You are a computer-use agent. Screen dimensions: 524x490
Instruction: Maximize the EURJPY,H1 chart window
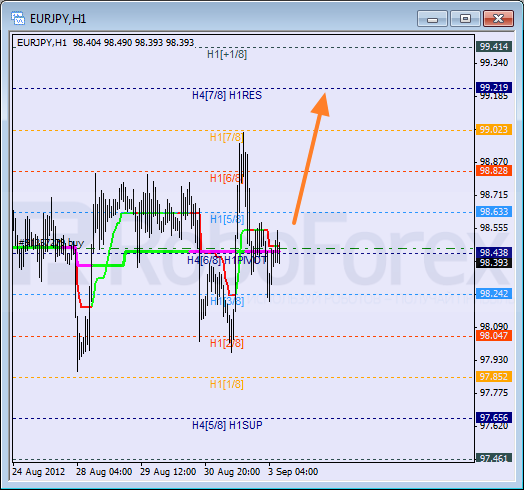[x=465, y=18]
